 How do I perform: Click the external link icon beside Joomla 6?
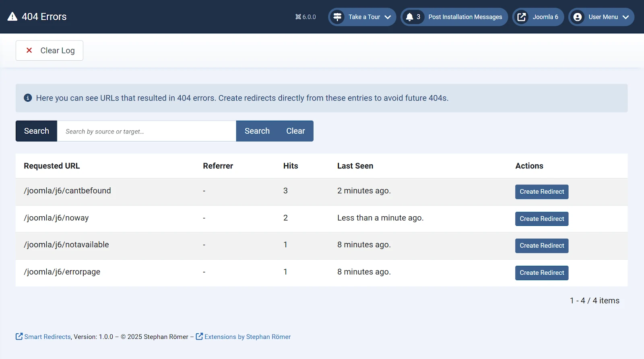[x=521, y=17]
